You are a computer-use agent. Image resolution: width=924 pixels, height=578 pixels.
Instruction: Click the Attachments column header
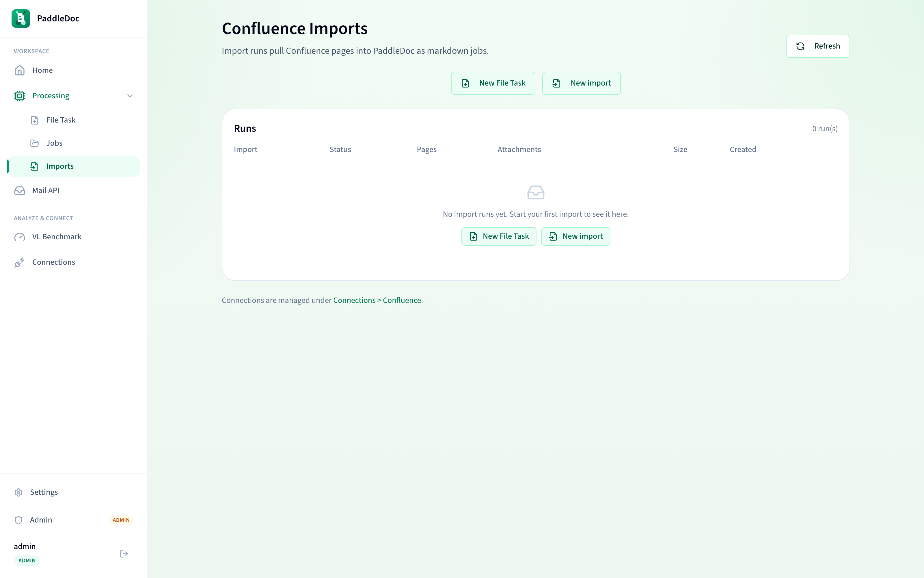pos(519,149)
